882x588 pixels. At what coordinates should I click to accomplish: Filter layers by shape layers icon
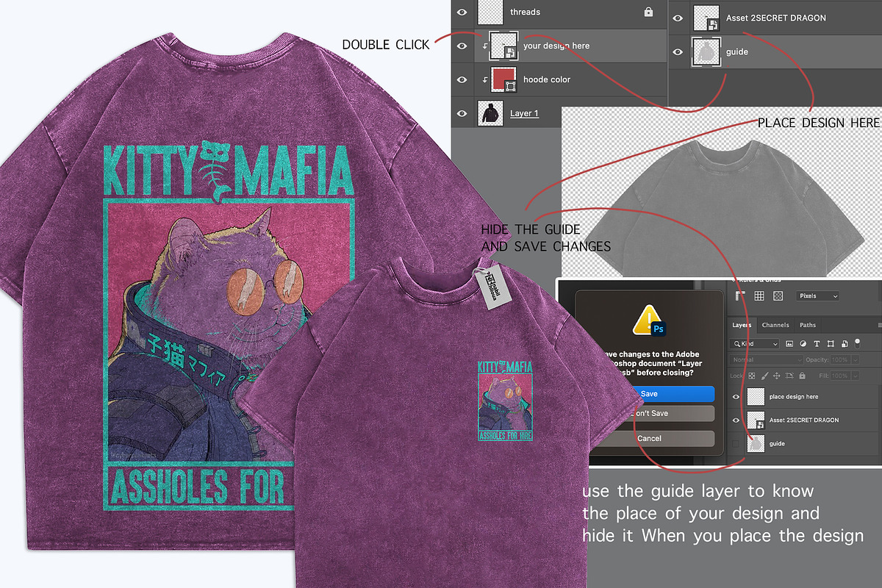pos(831,343)
